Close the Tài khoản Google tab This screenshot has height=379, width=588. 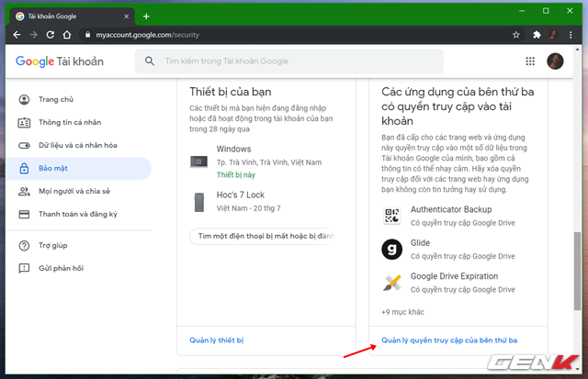[127, 17]
